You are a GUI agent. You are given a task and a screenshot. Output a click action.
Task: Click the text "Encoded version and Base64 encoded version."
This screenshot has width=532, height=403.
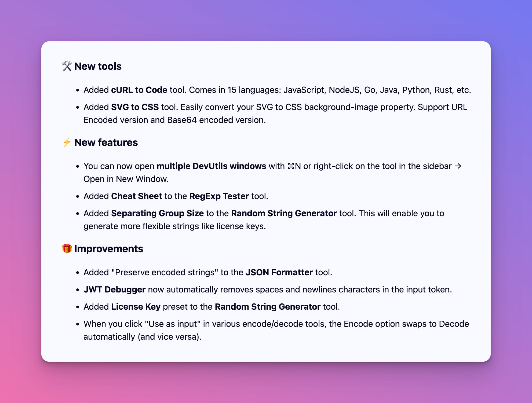click(175, 120)
